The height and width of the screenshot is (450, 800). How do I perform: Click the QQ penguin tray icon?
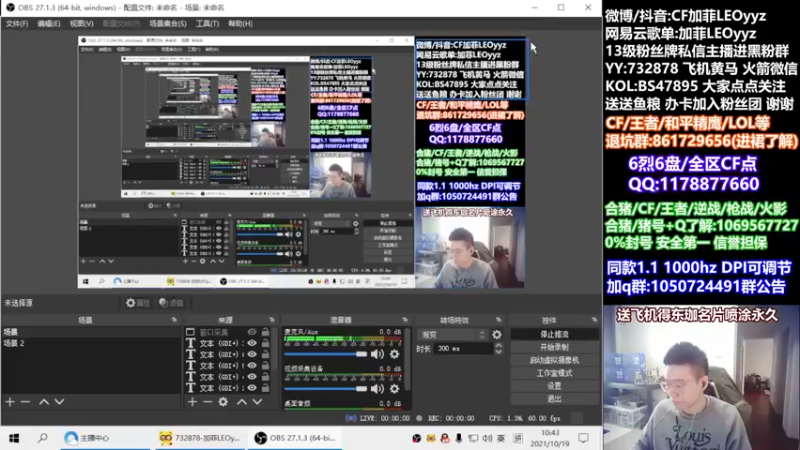[x=445, y=438]
